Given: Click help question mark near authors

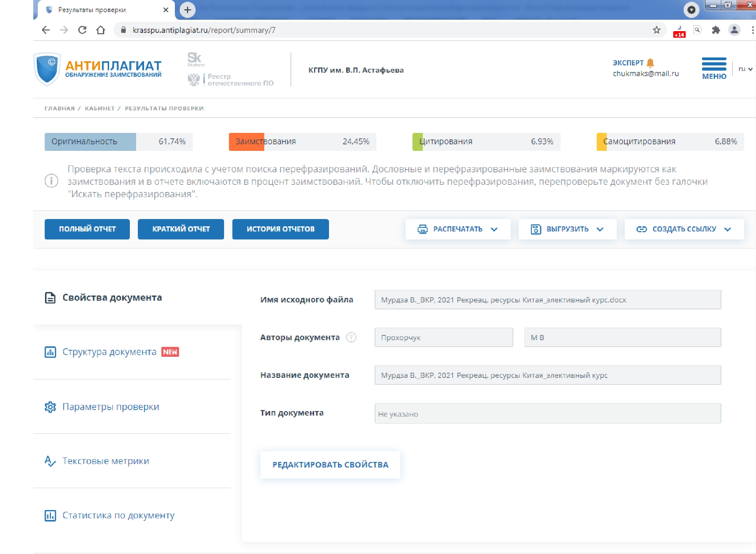Looking at the screenshot, I should (351, 337).
